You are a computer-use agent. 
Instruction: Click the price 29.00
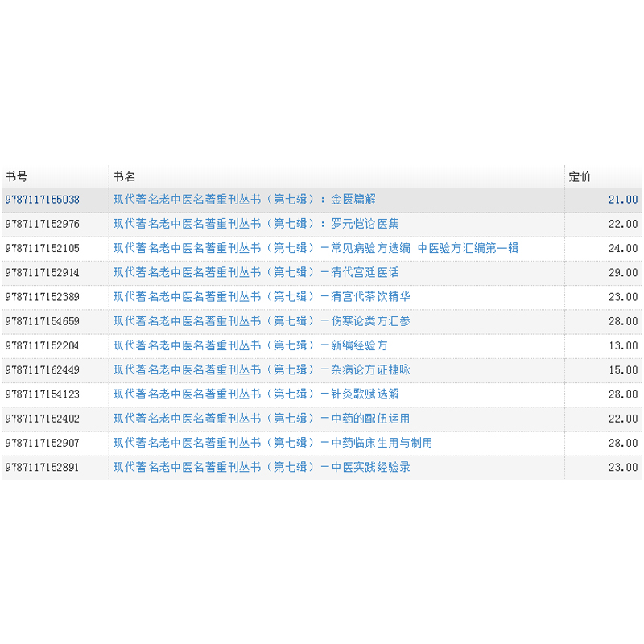[x=623, y=272]
